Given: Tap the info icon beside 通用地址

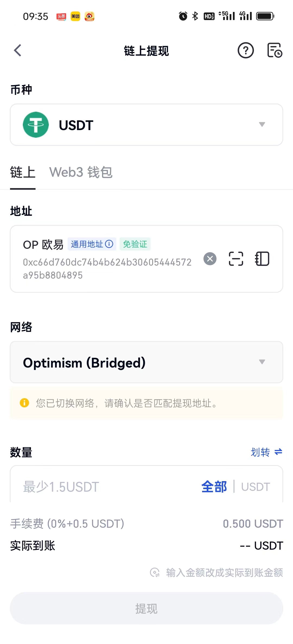Looking at the screenshot, I should click(109, 244).
